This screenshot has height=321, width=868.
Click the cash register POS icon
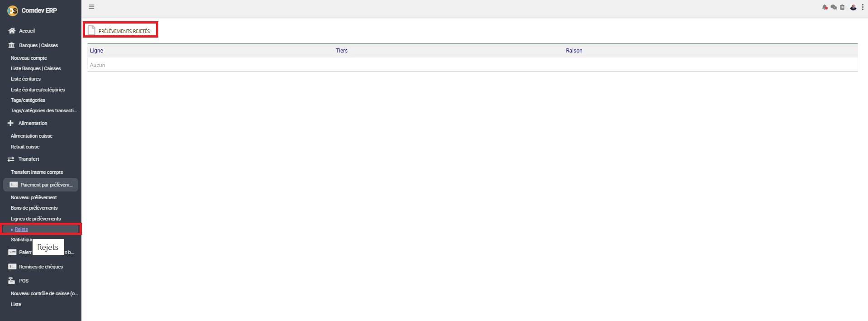(12, 281)
